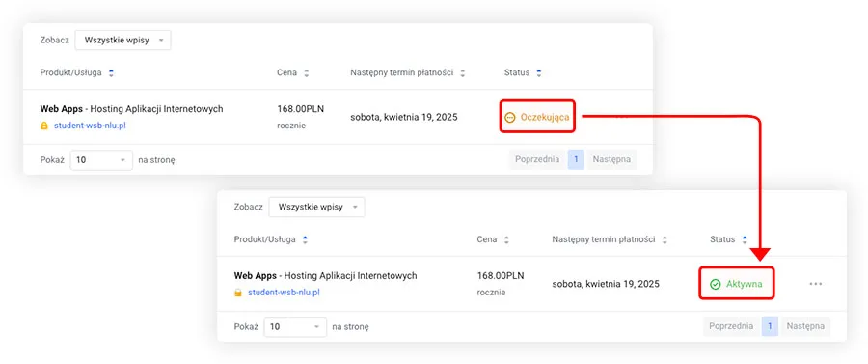Click the pending circle icon in Oczekująca
Image resolution: width=868 pixels, height=364 pixels.
point(510,118)
